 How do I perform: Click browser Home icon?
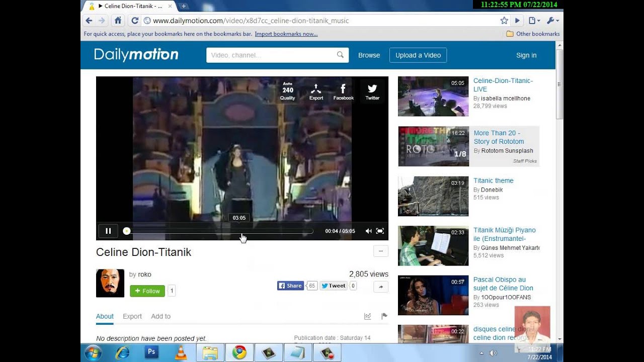click(118, 21)
